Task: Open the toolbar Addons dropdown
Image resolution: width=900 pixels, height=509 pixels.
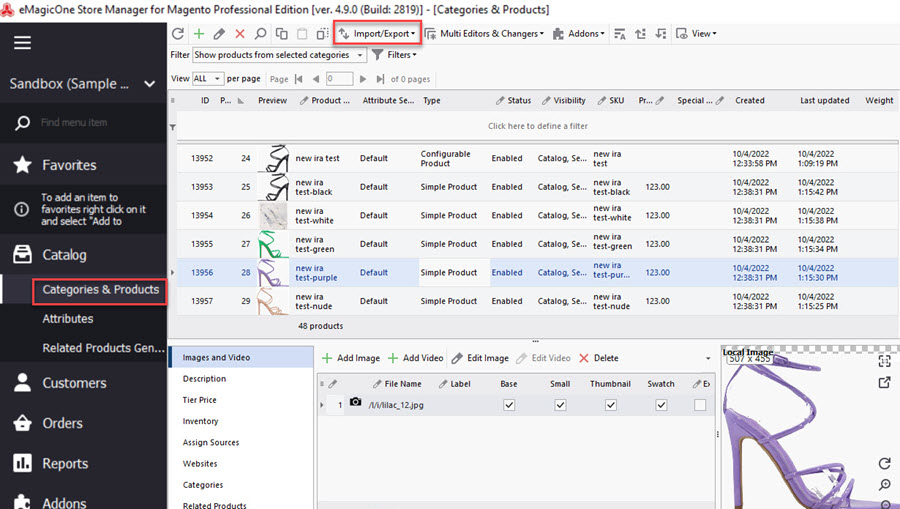Action: 579,34
